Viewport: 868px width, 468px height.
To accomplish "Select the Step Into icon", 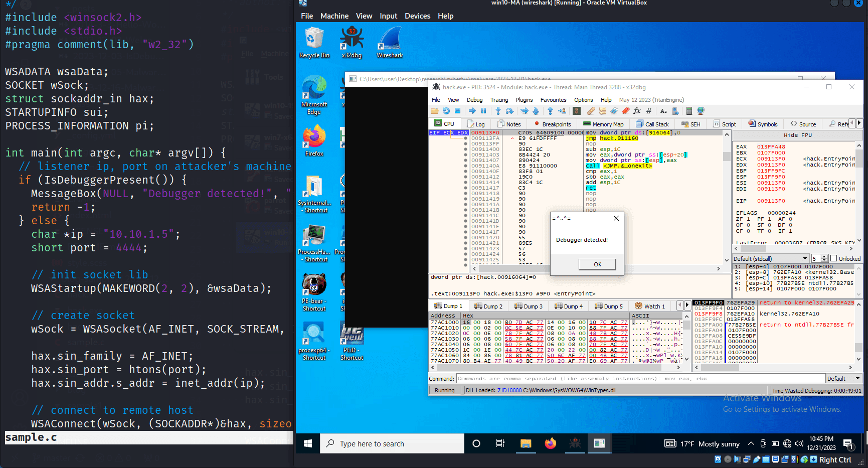I will pyautogui.click(x=498, y=111).
